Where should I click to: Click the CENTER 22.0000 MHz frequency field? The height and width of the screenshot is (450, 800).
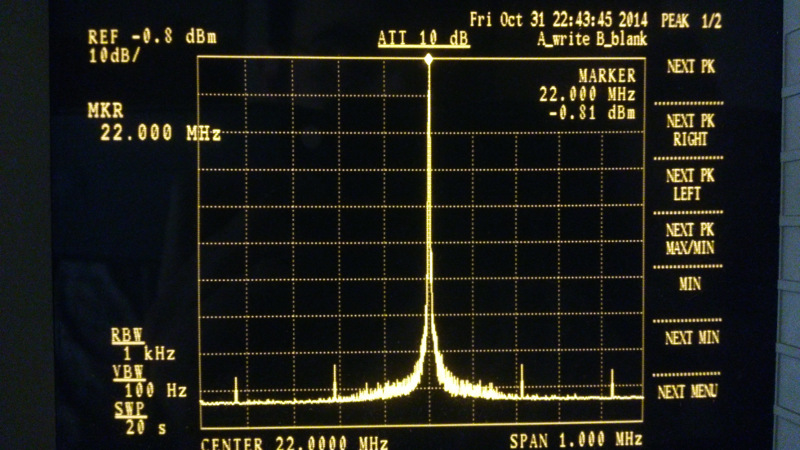tap(290, 442)
